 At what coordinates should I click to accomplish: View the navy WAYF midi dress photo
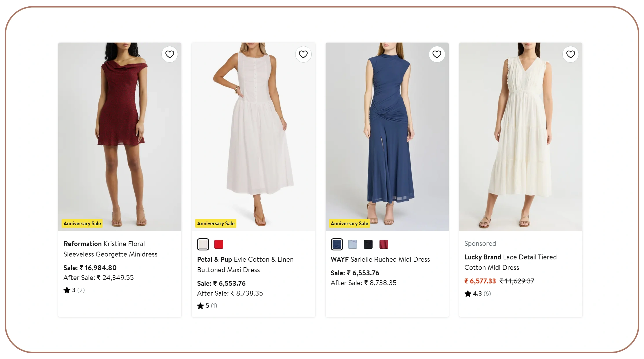(387, 137)
